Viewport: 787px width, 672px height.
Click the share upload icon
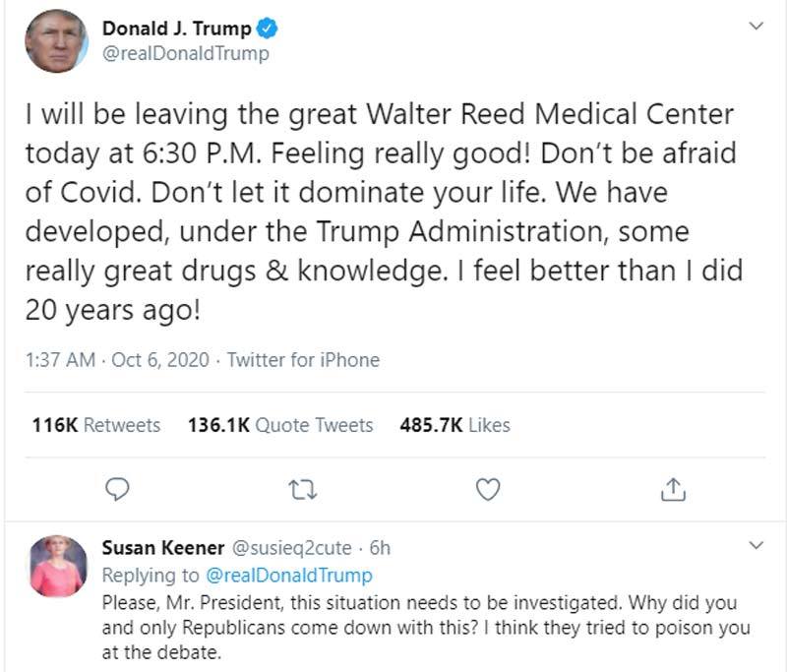(x=673, y=487)
